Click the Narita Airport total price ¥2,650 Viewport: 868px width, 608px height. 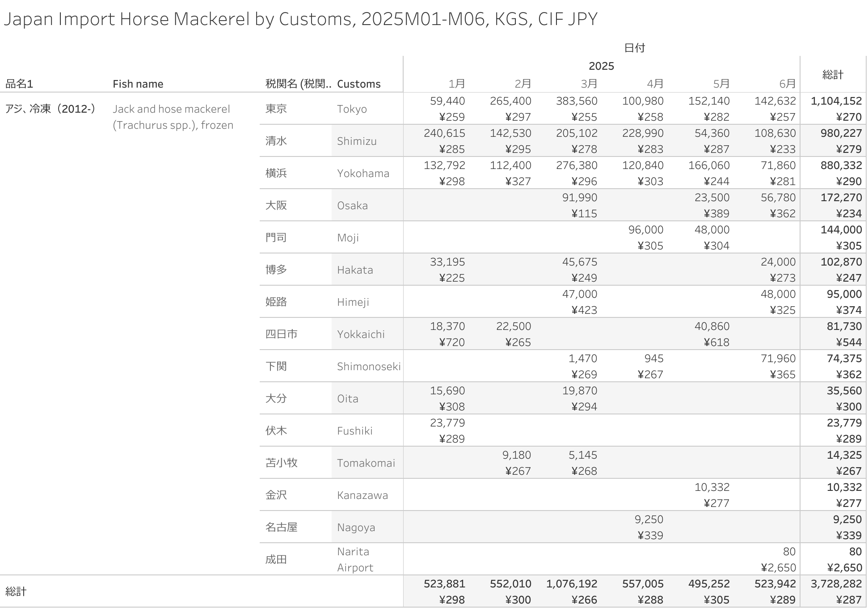coord(844,568)
